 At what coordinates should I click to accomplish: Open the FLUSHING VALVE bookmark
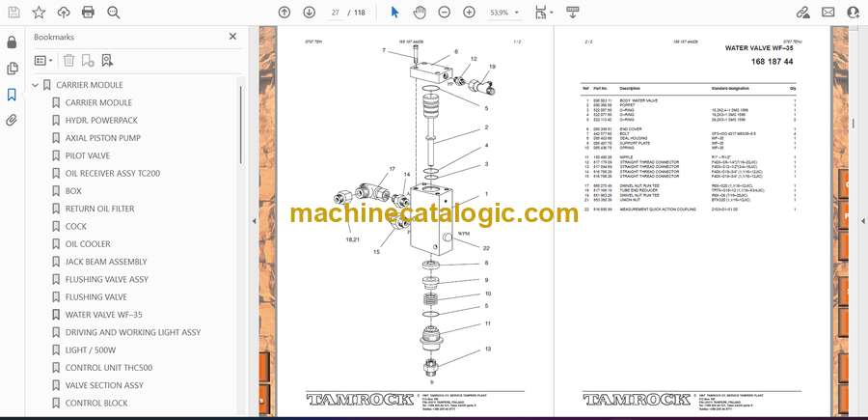click(95, 297)
